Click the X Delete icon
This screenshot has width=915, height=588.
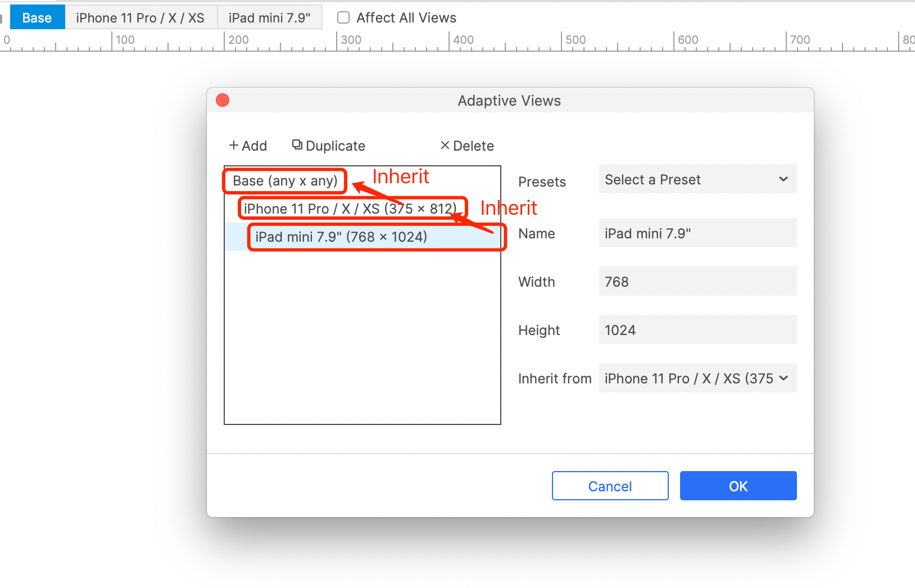(445, 146)
